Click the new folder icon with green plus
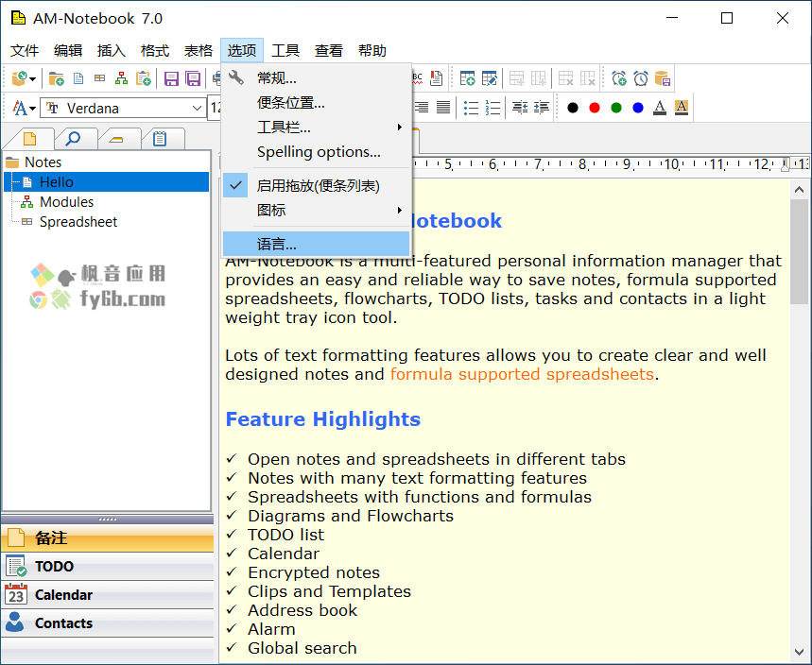The width and height of the screenshot is (812, 665). [56, 78]
